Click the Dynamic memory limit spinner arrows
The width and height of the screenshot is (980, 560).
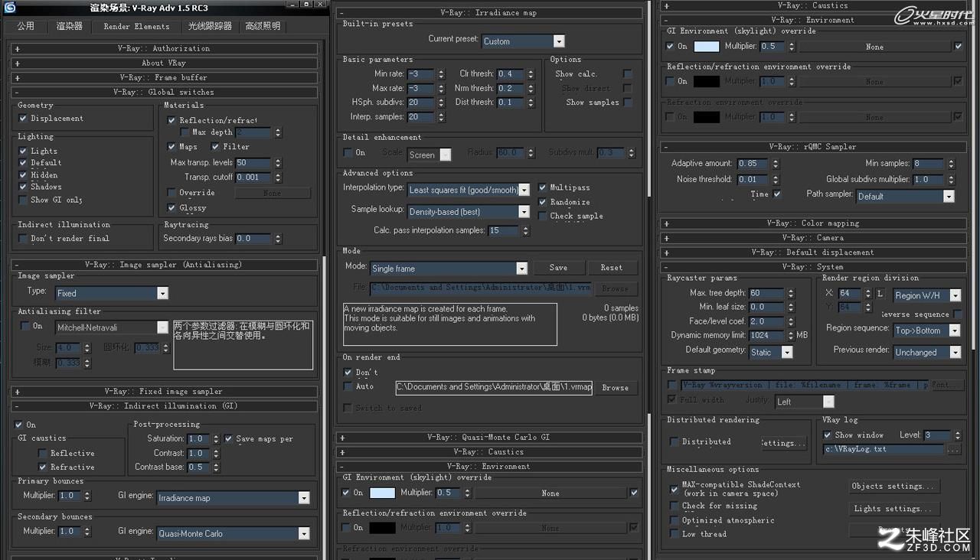[789, 335]
